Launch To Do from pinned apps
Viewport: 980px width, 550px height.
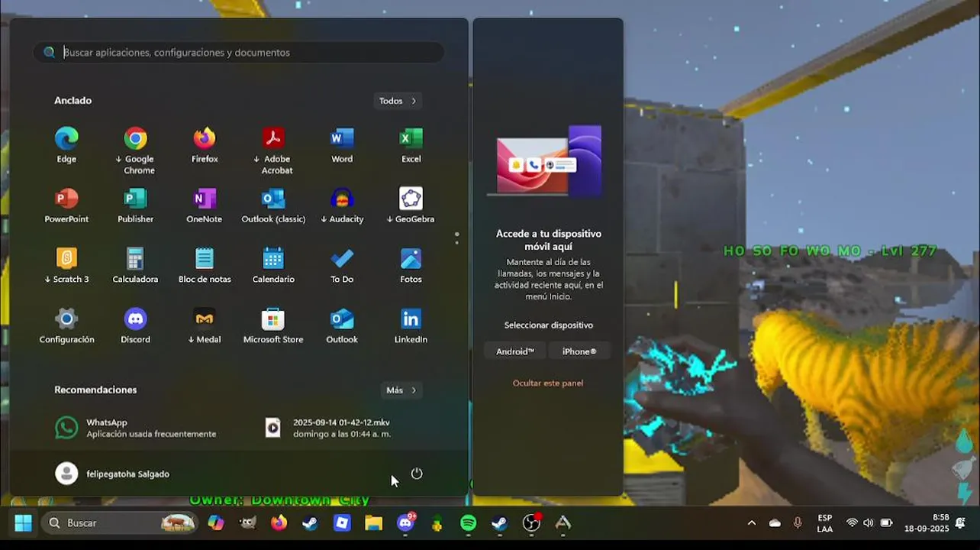[x=342, y=266]
